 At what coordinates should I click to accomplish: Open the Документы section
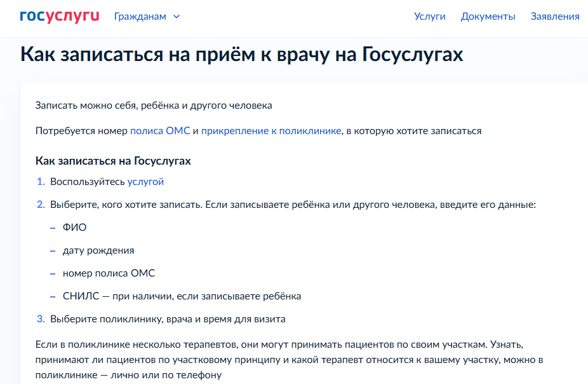click(x=488, y=17)
